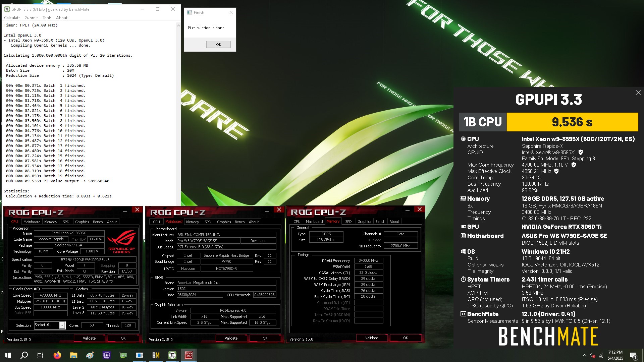Click the verified shield next to CPUID
The image size is (644, 362).
tap(581, 152)
